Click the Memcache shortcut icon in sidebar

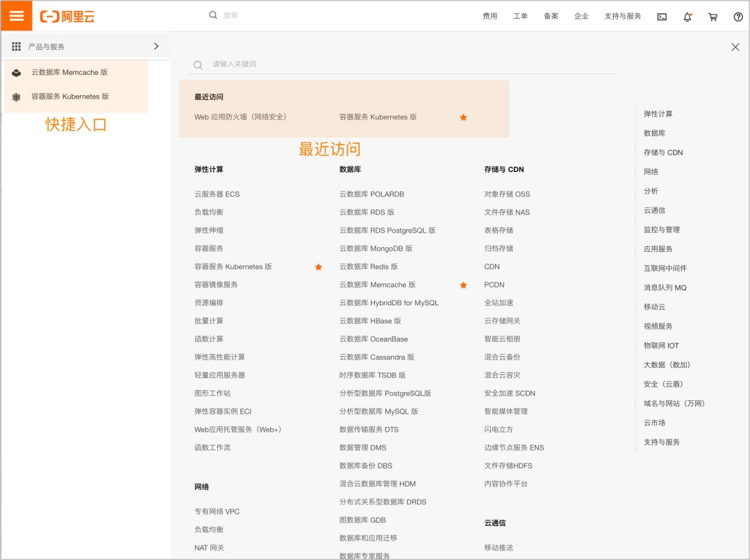(x=16, y=73)
